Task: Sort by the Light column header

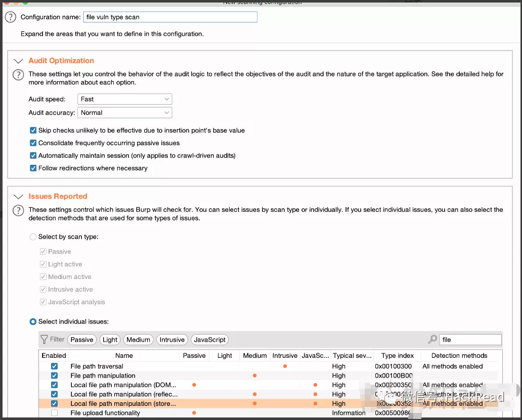Action: [x=225, y=355]
